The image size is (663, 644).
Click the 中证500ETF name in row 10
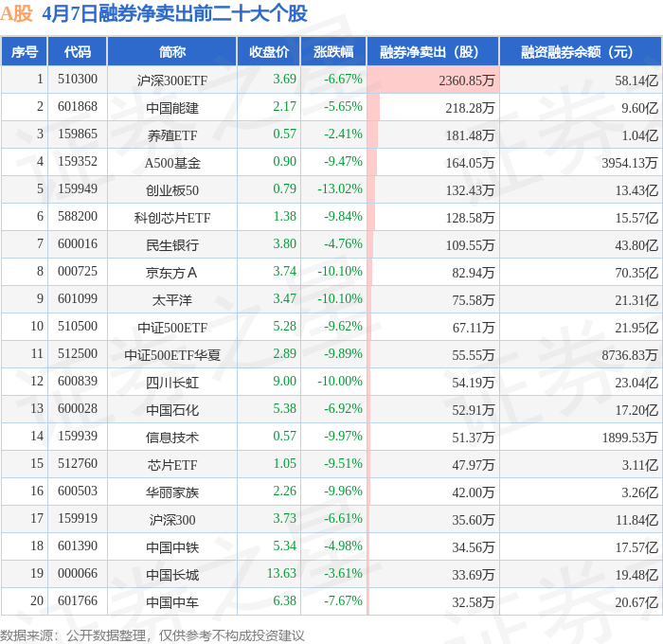(172, 328)
